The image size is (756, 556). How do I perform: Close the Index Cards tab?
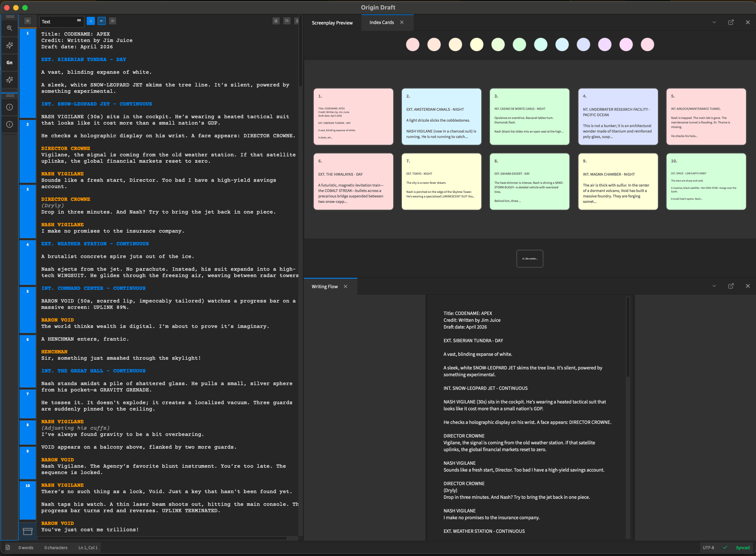[x=402, y=22]
